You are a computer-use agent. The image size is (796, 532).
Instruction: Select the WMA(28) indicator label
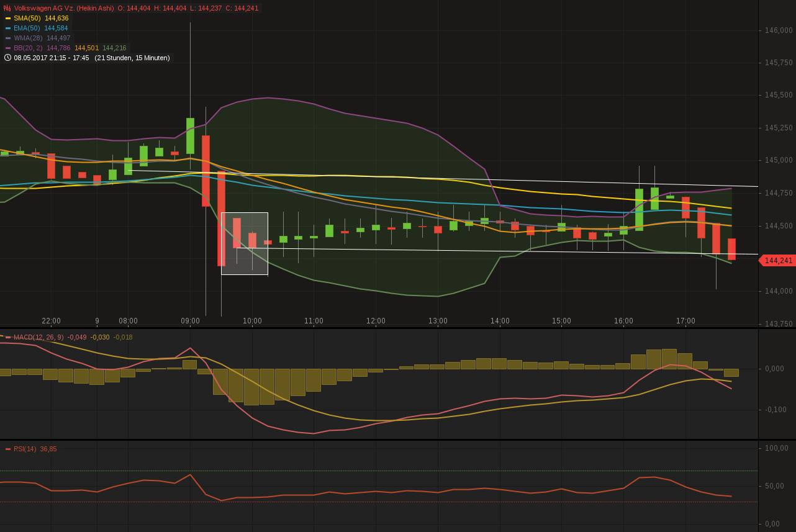pos(28,38)
